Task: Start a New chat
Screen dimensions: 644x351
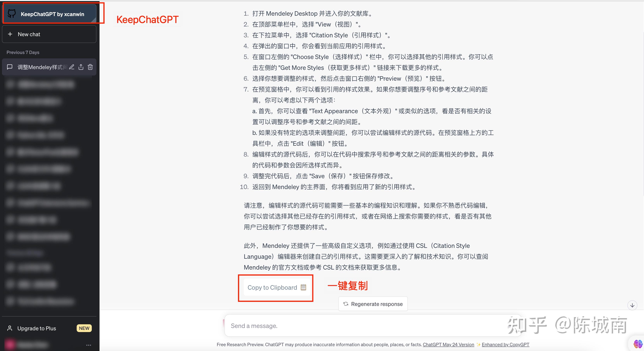Action: [x=49, y=34]
